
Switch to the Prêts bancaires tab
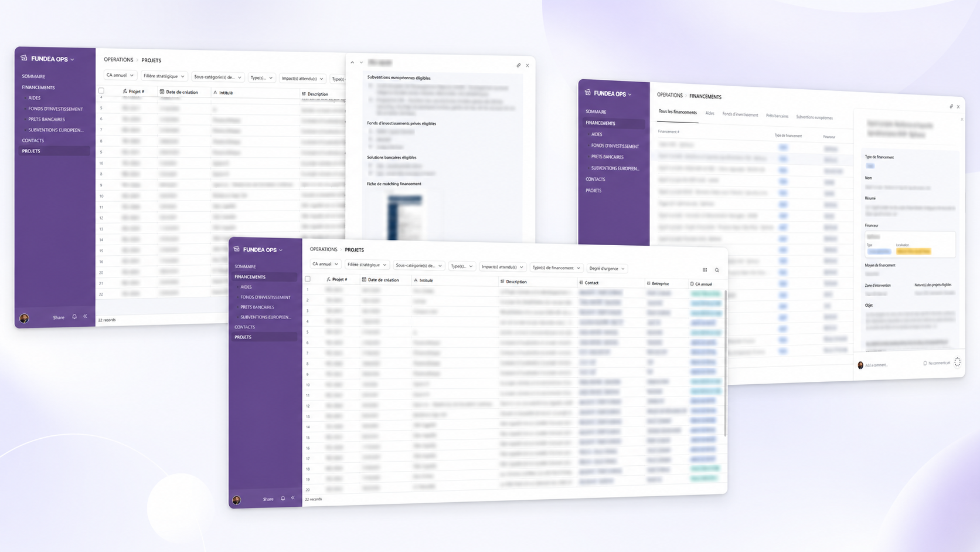click(x=777, y=116)
